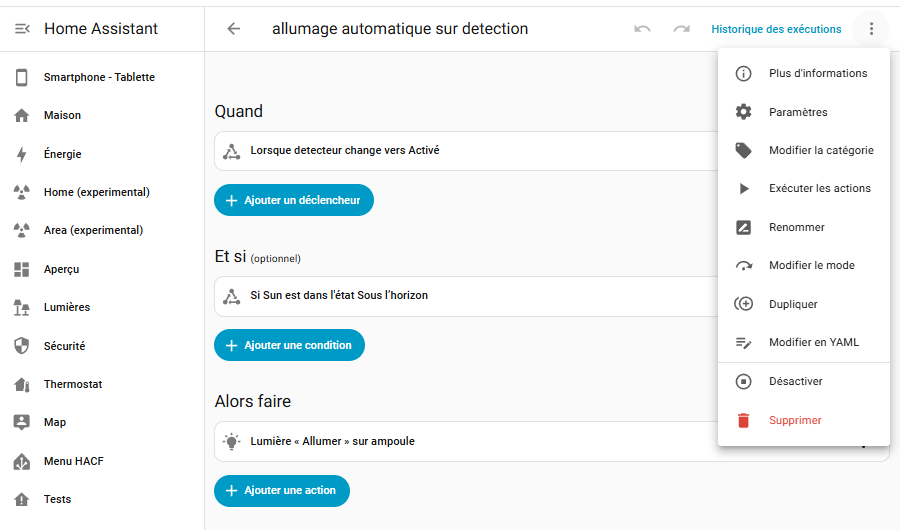Open the Sécurité shield sidebar icon
The height and width of the screenshot is (530, 900).
coord(22,346)
